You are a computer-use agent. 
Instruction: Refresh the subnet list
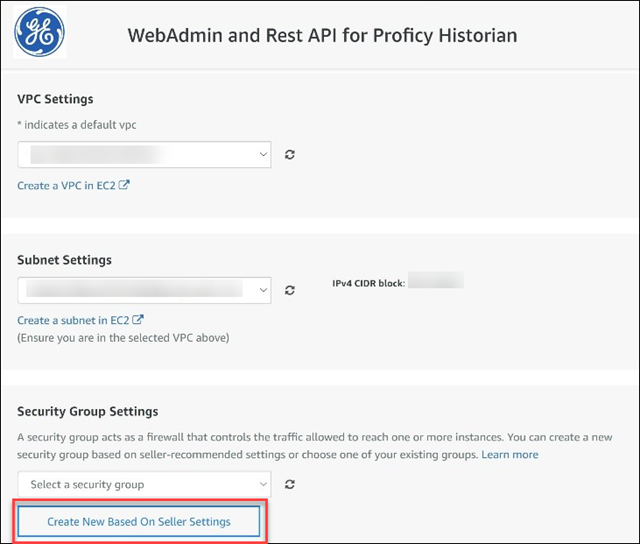290,290
